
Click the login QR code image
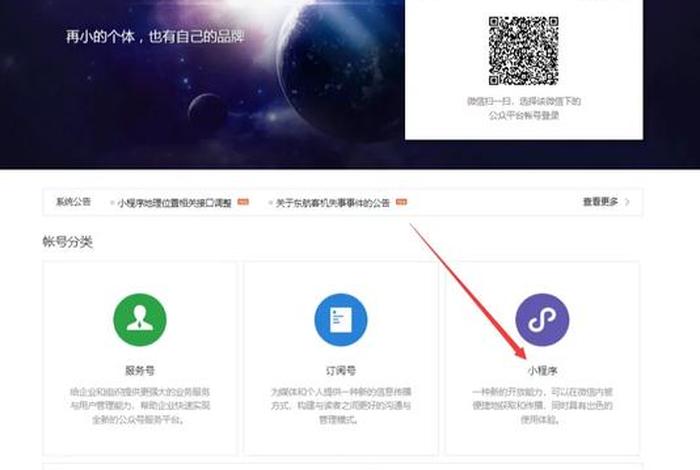523,50
